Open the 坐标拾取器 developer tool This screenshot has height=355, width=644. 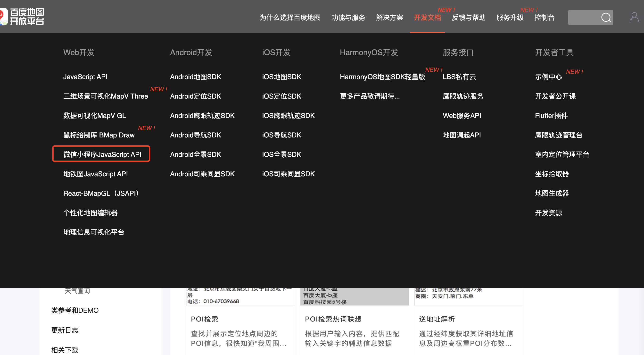click(552, 174)
